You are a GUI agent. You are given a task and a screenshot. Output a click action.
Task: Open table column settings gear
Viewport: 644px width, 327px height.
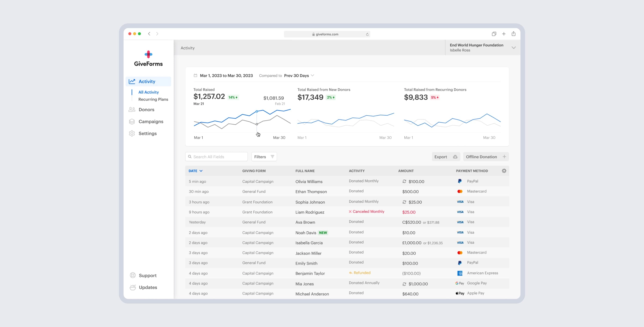(504, 171)
